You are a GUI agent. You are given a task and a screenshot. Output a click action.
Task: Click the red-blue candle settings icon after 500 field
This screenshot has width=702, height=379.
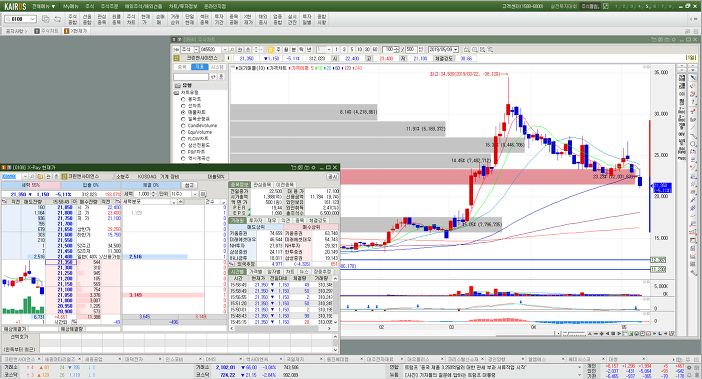pos(422,50)
